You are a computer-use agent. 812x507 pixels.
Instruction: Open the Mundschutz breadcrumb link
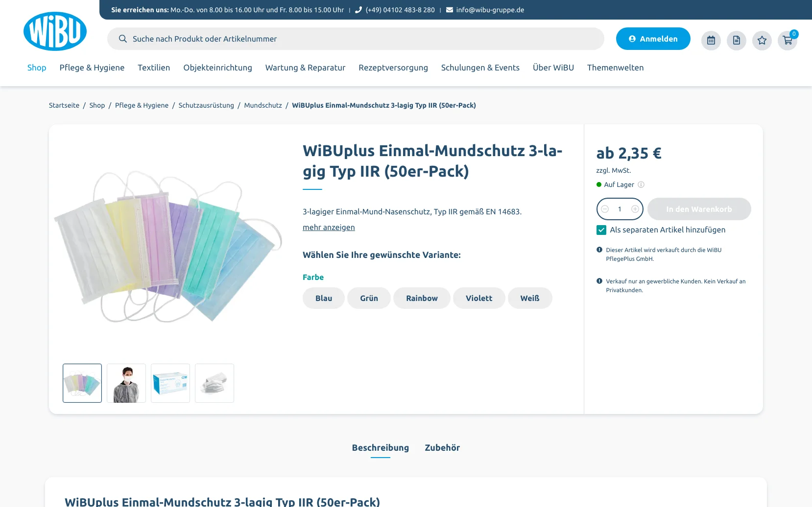click(x=263, y=105)
